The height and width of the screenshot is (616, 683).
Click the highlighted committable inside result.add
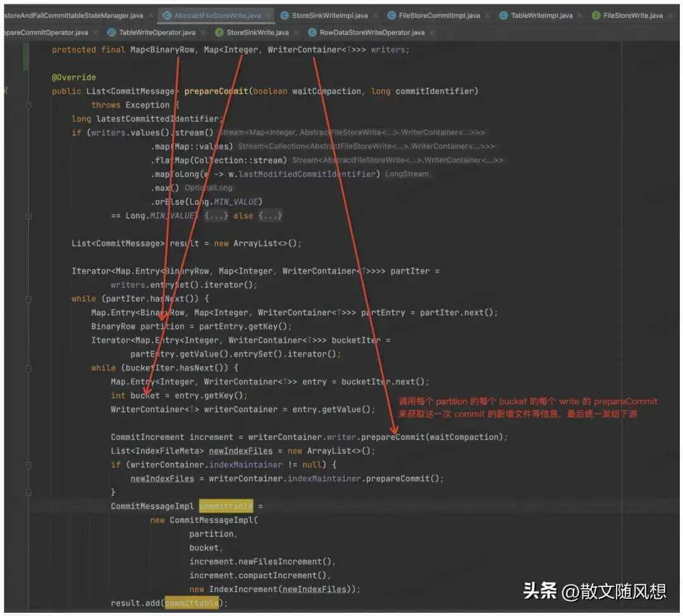coord(192,603)
